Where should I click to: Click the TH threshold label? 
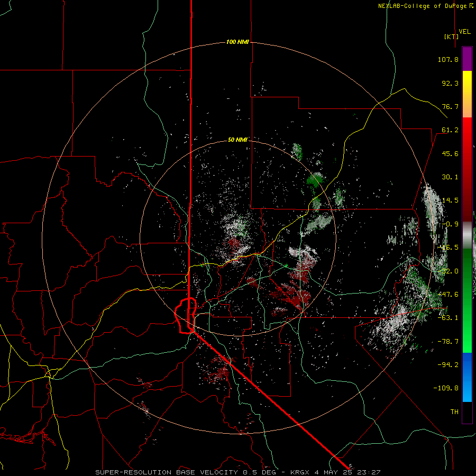[454, 412]
